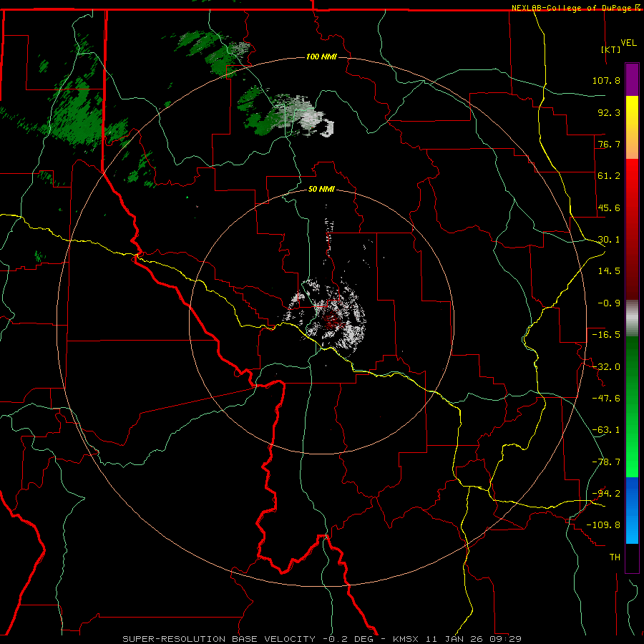This screenshot has height=644, width=644.
Task: Click the -16.5 velocity scale value
Action: coord(606,335)
